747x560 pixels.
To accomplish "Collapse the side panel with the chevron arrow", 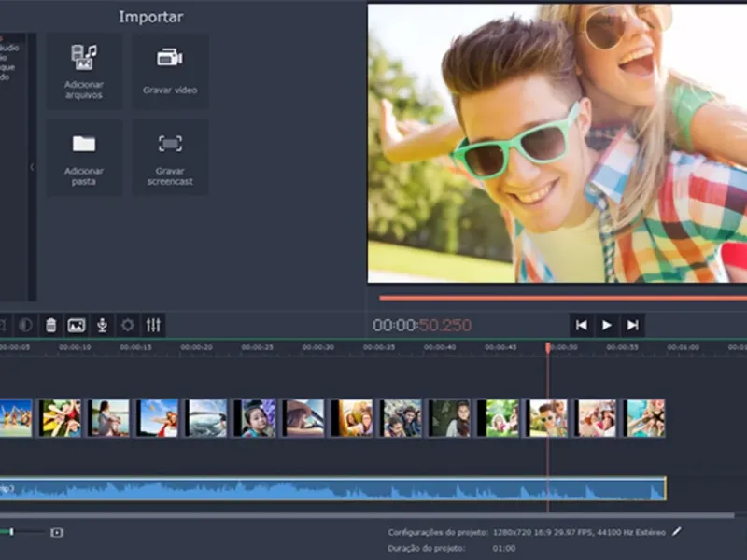I will tap(32, 167).
